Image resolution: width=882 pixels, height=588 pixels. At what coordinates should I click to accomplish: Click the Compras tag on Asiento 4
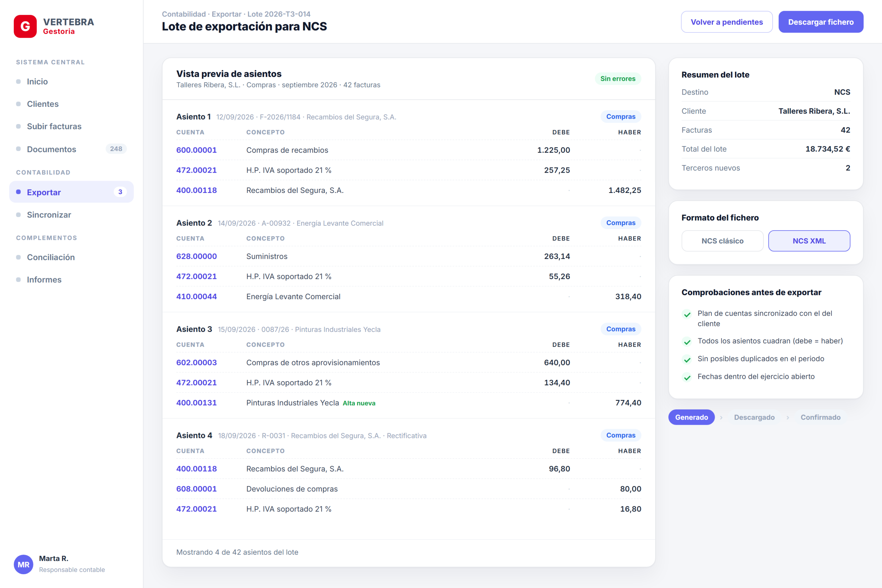pos(621,435)
